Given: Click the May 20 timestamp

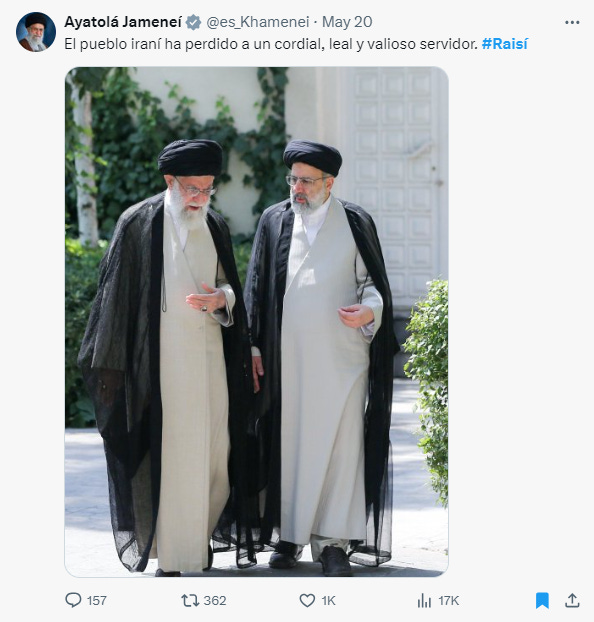Looking at the screenshot, I should click(x=347, y=22).
